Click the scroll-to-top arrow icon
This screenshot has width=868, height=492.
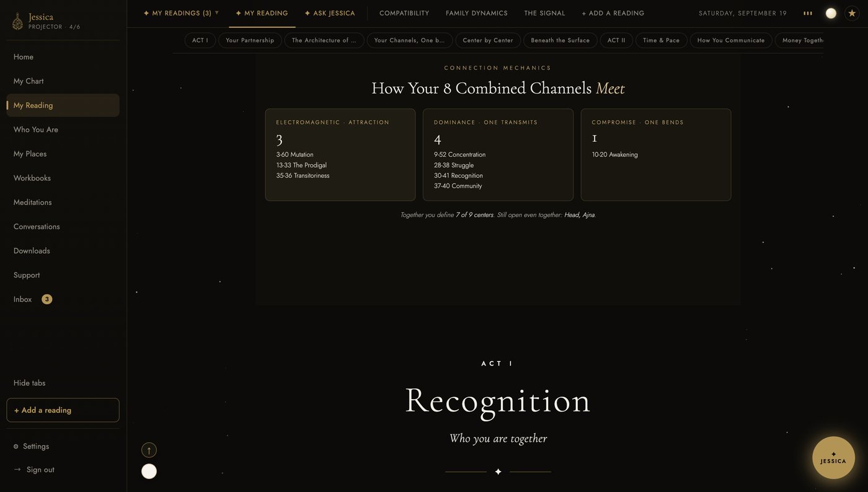click(149, 450)
